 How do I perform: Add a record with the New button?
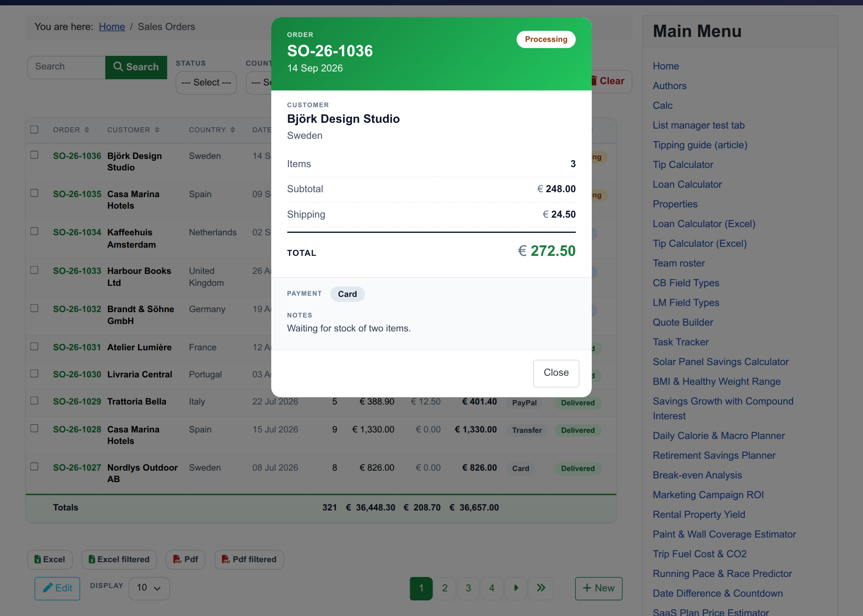point(599,588)
